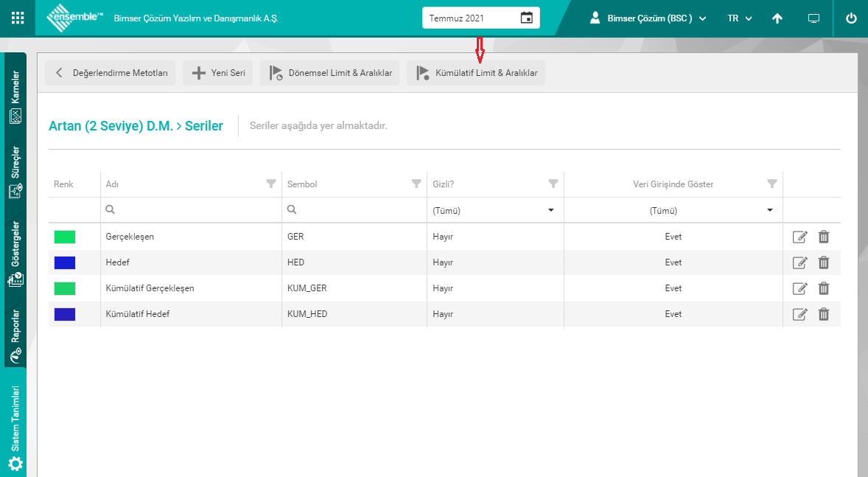
Task: Open filter on Sembol column header
Action: 416,184
